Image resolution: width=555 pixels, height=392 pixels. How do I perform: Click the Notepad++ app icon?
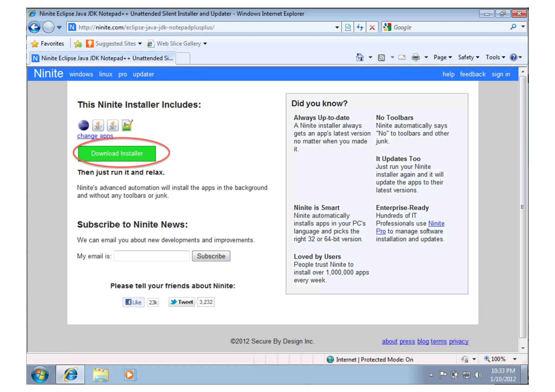point(127,125)
